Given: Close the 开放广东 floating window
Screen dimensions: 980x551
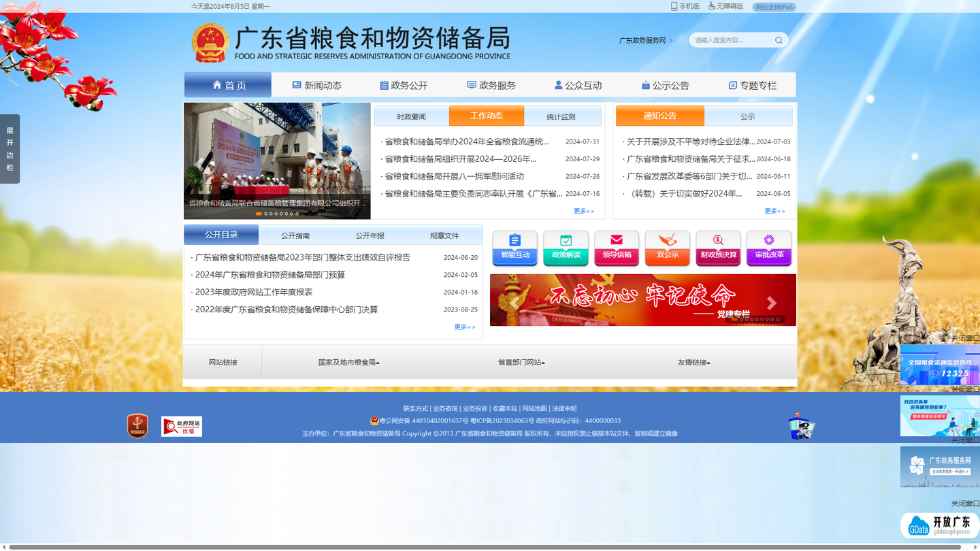Looking at the screenshot, I should [x=965, y=503].
